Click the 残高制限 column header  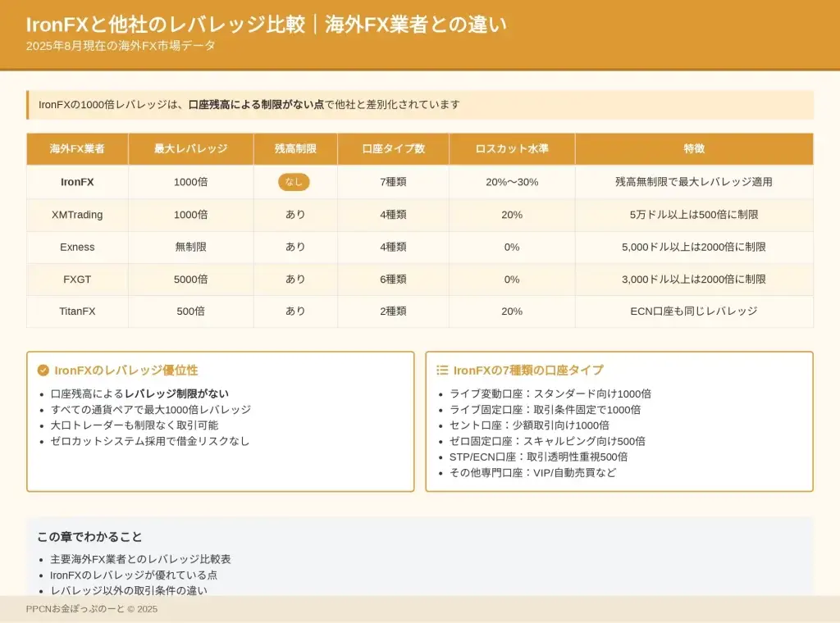tap(295, 149)
